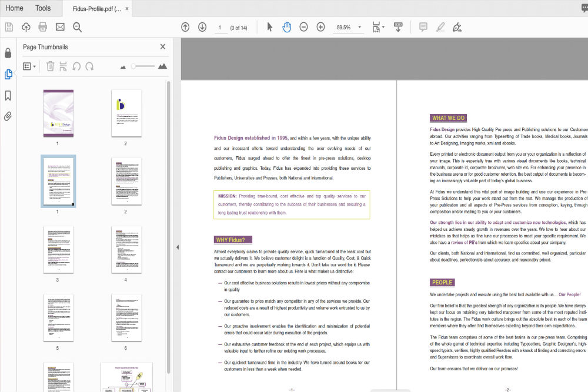Viewport: 588px width, 392px height.
Task: Select the Hand pan tool
Action: coord(286,27)
